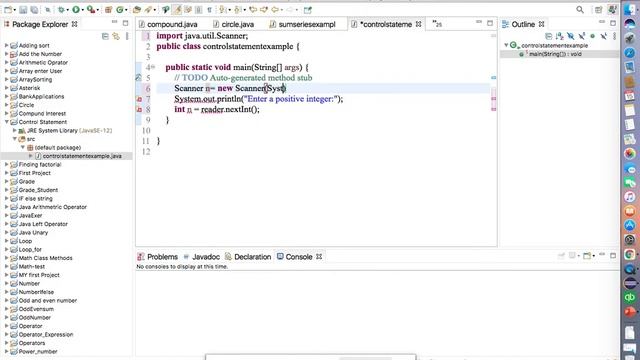Click inside the Scanner(Syst code line
Screen dimensions: 640x360
coord(230,88)
